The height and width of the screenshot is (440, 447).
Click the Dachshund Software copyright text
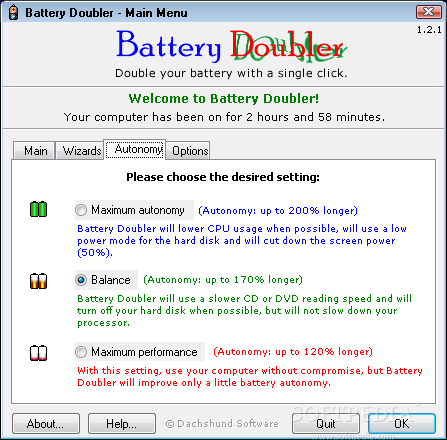coord(222,424)
